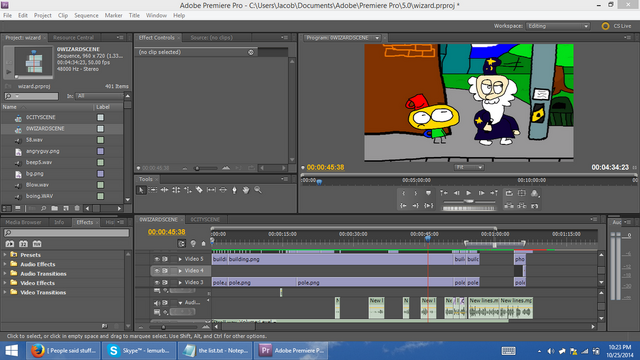
Task: Switch to the 0CITYSCENE timeline tab
Action: pyautogui.click(x=205, y=220)
